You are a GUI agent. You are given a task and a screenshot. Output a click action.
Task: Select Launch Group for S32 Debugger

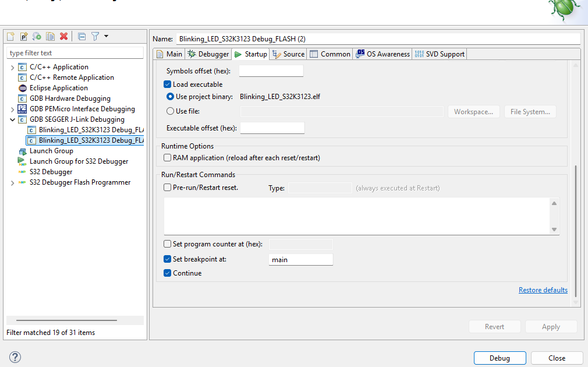pos(79,161)
